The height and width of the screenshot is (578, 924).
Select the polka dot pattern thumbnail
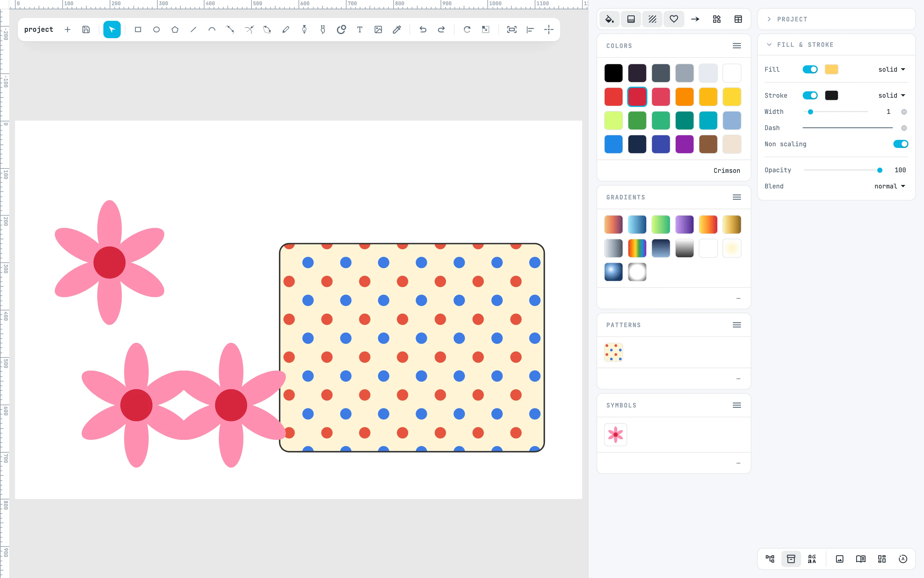[x=614, y=352]
